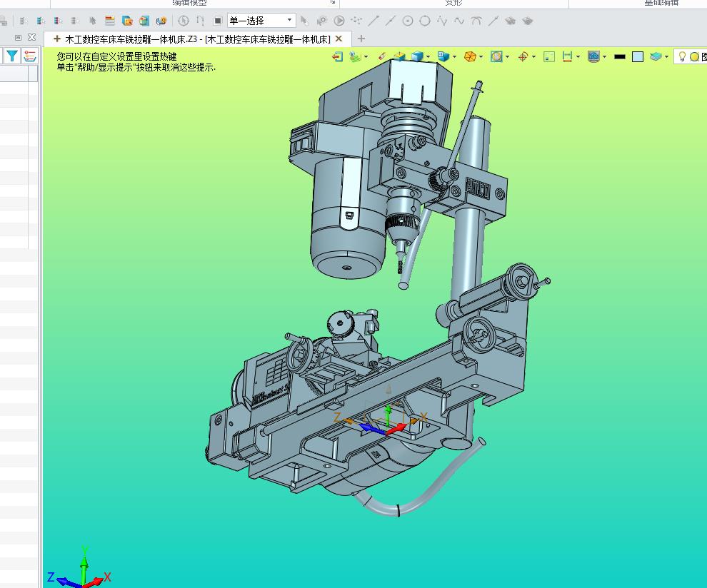
Task: Expand the shaded cube display dropdown arrow
Action: [428, 56]
